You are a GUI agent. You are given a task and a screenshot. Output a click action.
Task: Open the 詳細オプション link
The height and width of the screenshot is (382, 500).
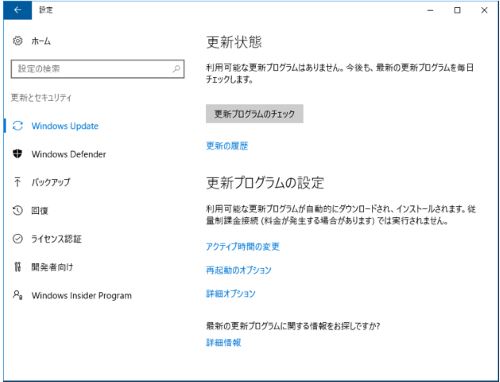pyautogui.click(x=231, y=293)
